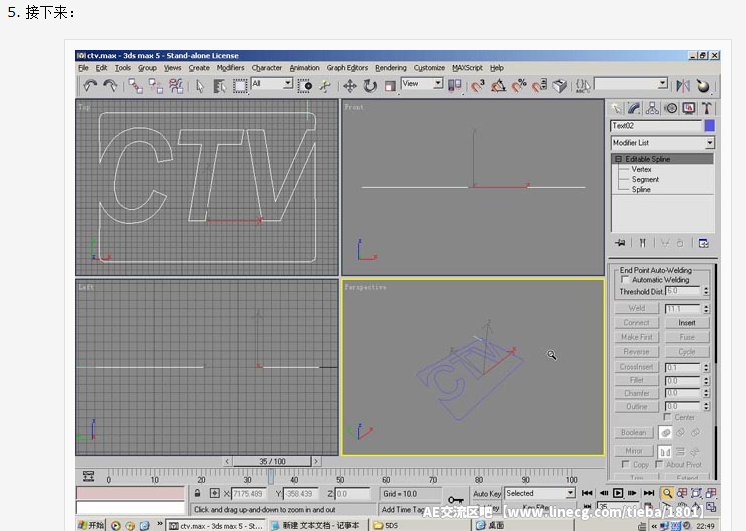Click the Windows Start button
The width and height of the screenshot is (746, 531).
(x=91, y=525)
